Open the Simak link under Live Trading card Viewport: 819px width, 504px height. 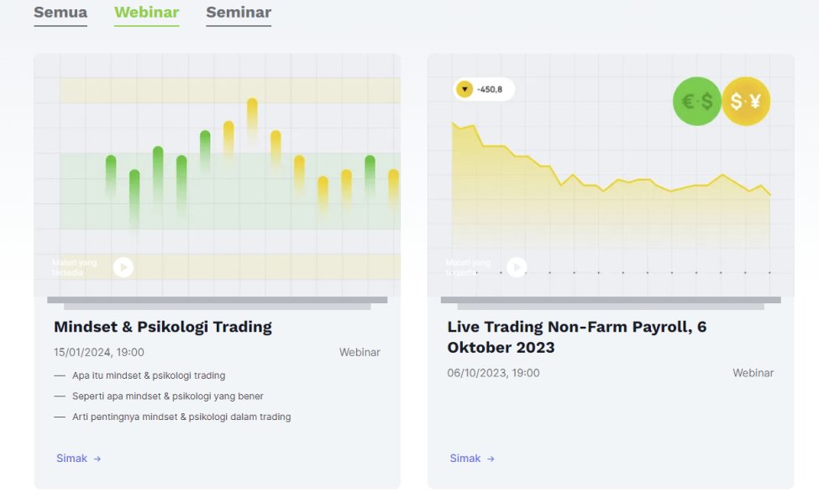465,459
